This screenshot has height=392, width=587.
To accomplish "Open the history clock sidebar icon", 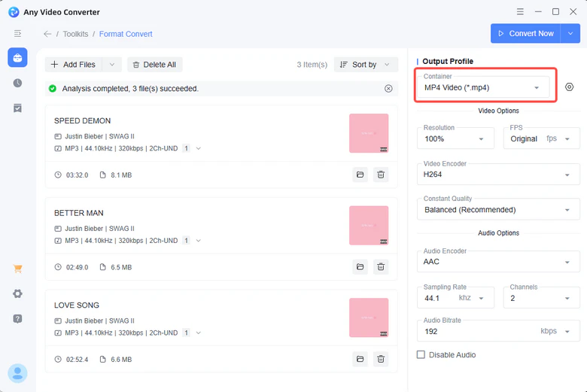I will pyautogui.click(x=17, y=83).
